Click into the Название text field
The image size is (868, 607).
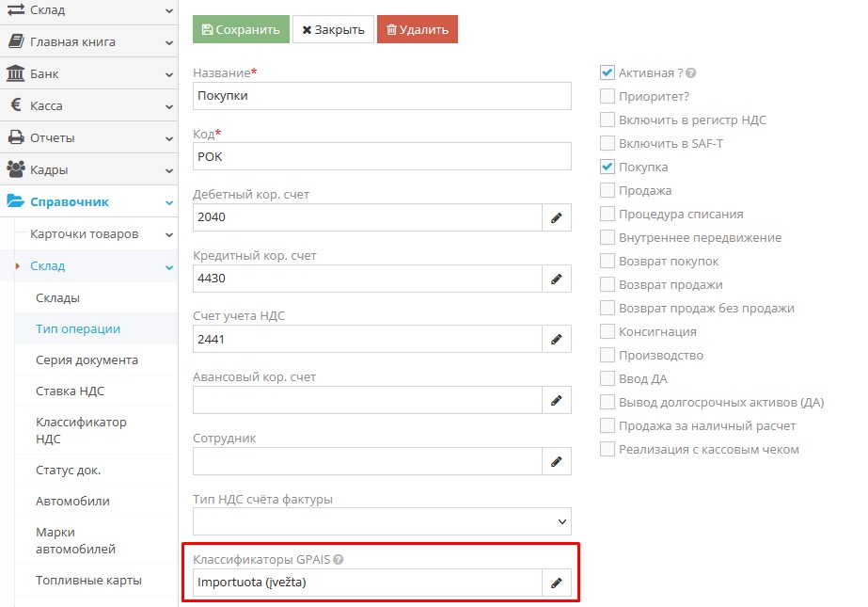[x=382, y=96]
